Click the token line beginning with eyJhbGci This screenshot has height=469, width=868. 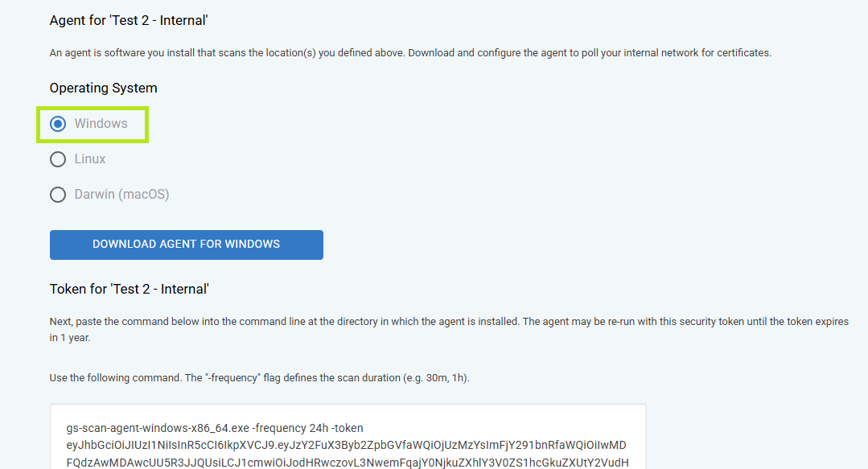click(x=346, y=445)
